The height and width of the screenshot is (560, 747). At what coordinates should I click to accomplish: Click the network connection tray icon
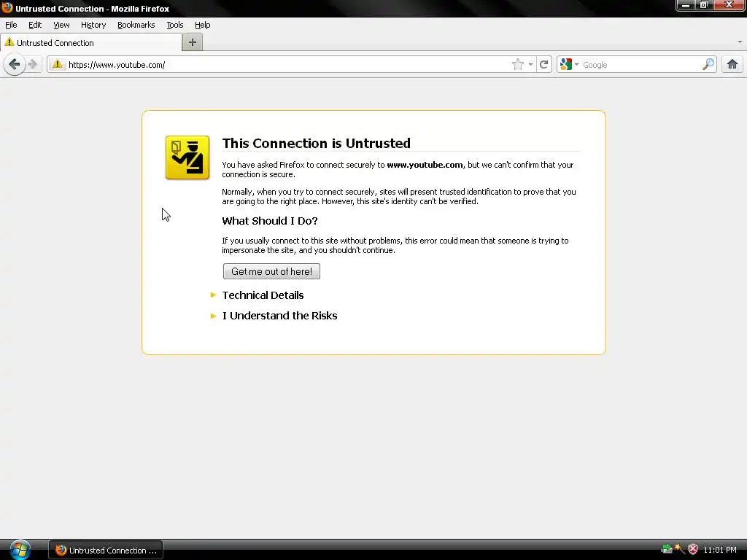coord(667,550)
